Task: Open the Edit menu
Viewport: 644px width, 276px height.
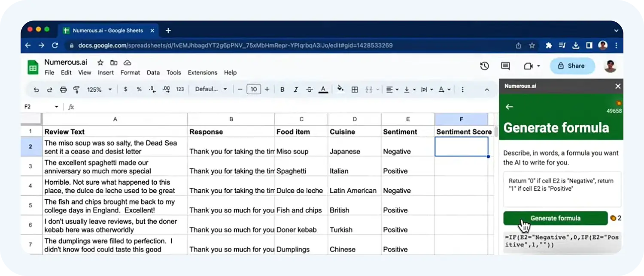Action: point(66,72)
